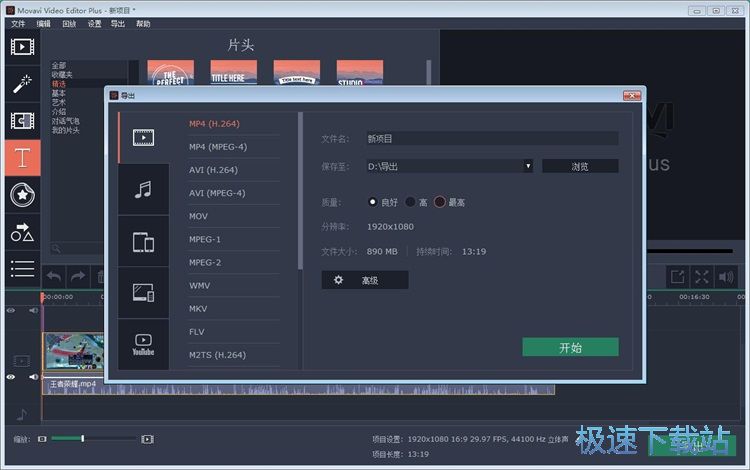Open the Callouts shapes tab
Screen dimensions: 750x470
pyautogui.click(x=22, y=232)
